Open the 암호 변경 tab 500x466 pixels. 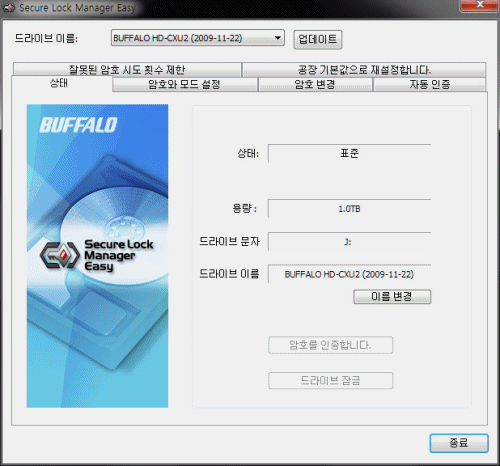tap(315, 84)
